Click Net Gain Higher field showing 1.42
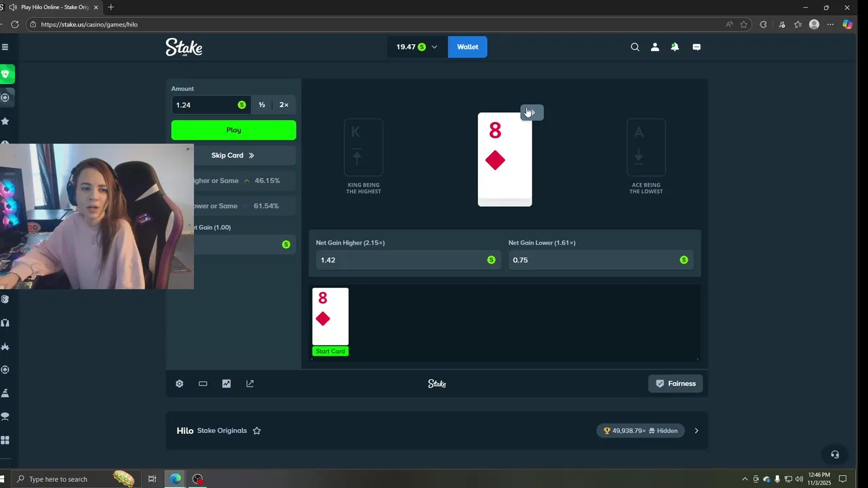The width and height of the screenshot is (868, 488). pos(407,260)
